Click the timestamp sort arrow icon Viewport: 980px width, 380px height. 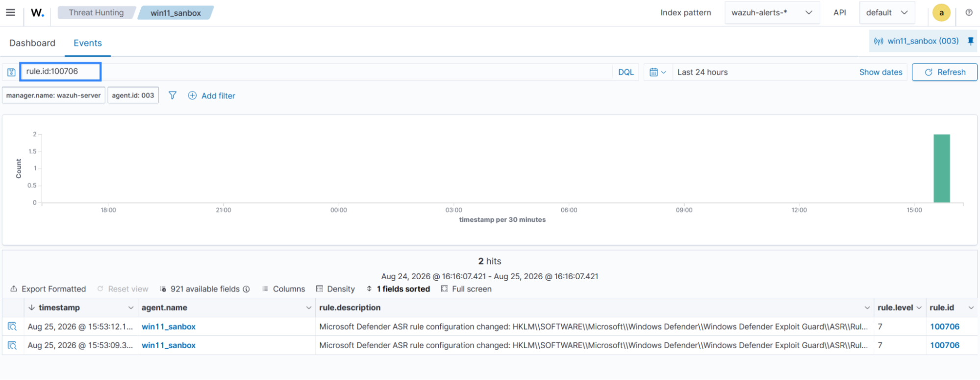[x=31, y=308]
